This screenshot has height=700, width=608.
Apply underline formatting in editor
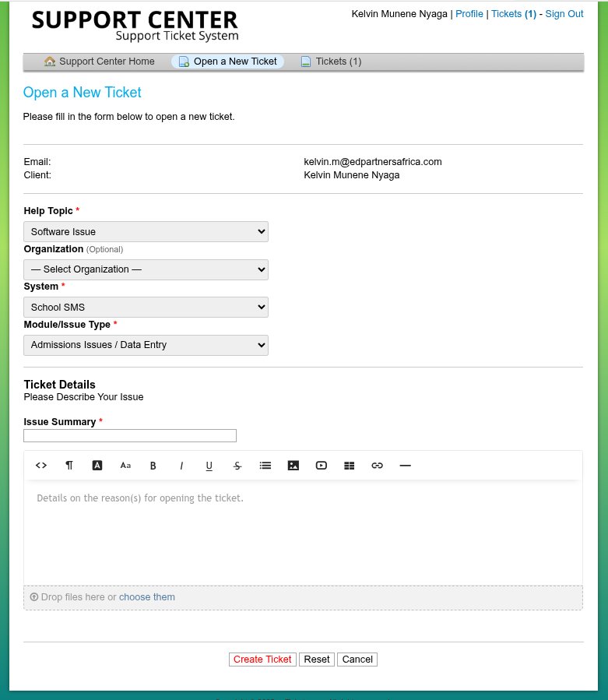coord(209,466)
